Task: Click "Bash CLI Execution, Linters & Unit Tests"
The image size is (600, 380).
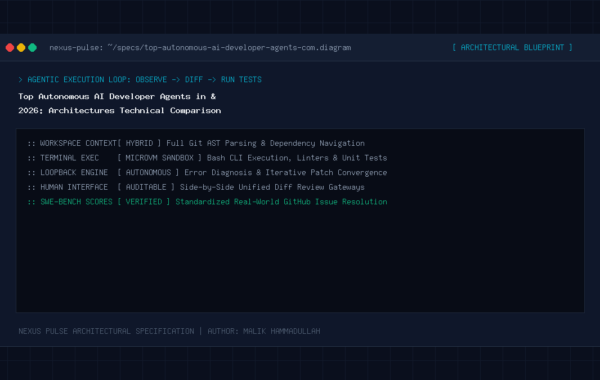Action: click(297, 158)
